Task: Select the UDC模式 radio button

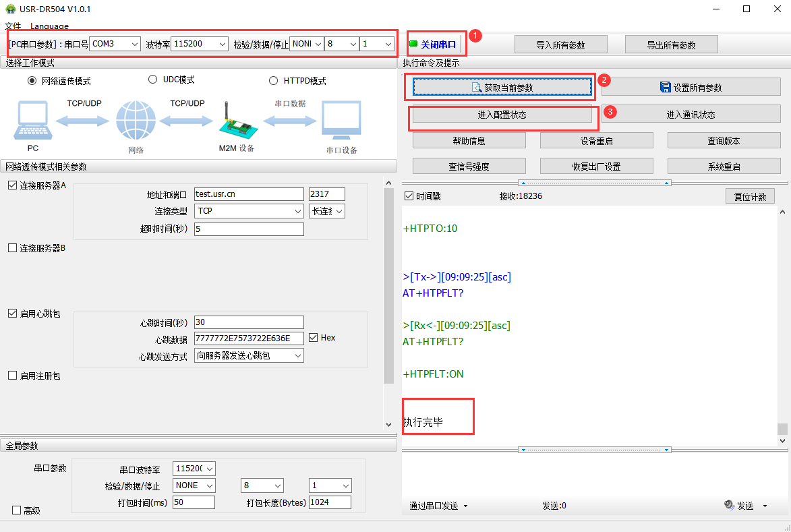Action: tap(152, 80)
